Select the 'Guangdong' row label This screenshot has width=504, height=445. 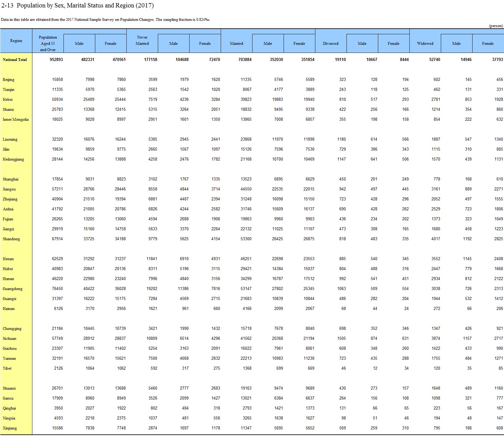coord(12,289)
